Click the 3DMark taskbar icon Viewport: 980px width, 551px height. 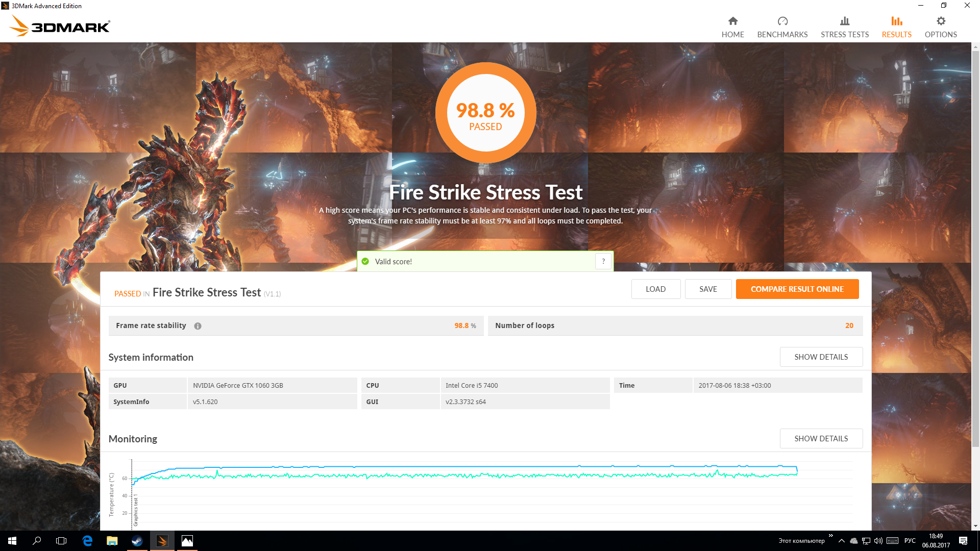point(162,541)
